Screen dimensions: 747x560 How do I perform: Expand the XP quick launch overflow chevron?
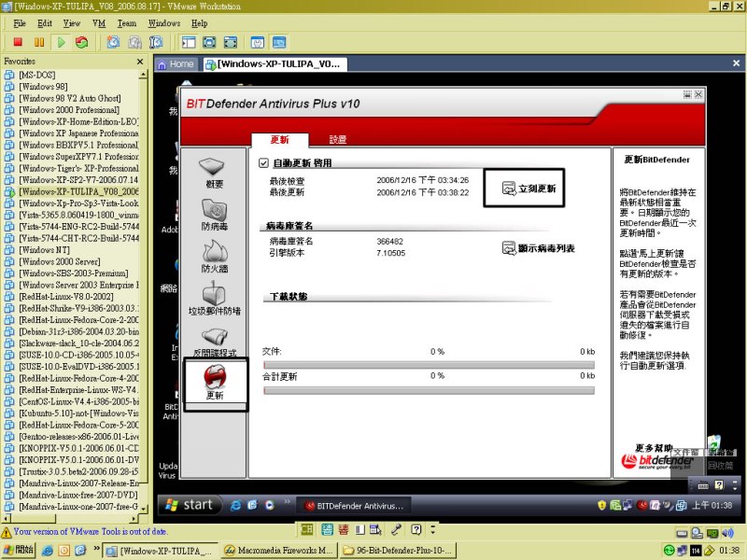287,501
